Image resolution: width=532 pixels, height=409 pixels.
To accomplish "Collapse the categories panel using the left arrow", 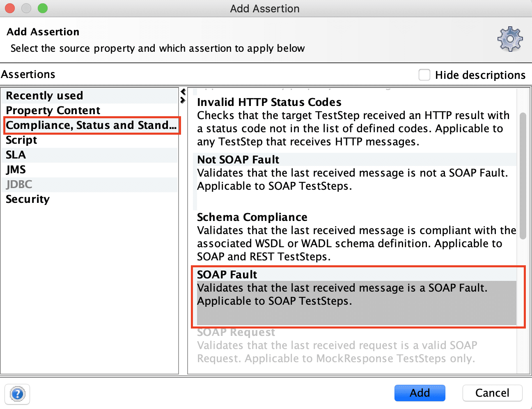I will tap(183, 91).
